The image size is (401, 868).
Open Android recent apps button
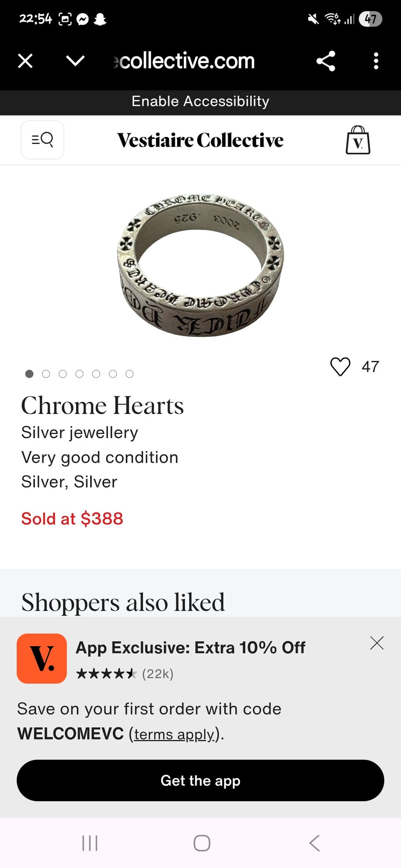pyautogui.click(x=90, y=843)
